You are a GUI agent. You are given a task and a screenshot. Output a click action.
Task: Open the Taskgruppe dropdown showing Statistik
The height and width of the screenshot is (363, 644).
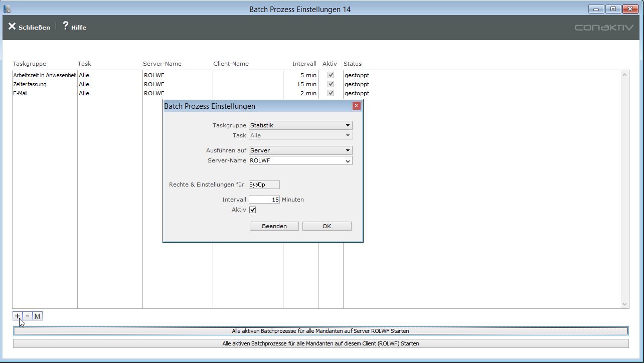click(x=300, y=125)
